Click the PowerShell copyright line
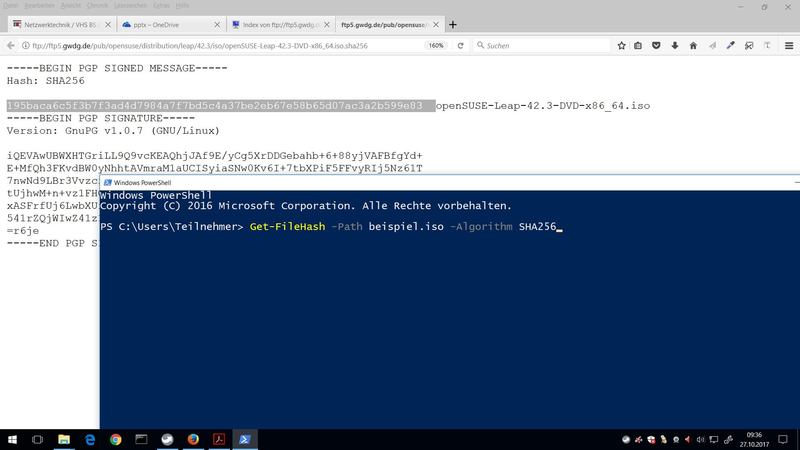This screenshot has height=450, width=800. pos(306,206)
